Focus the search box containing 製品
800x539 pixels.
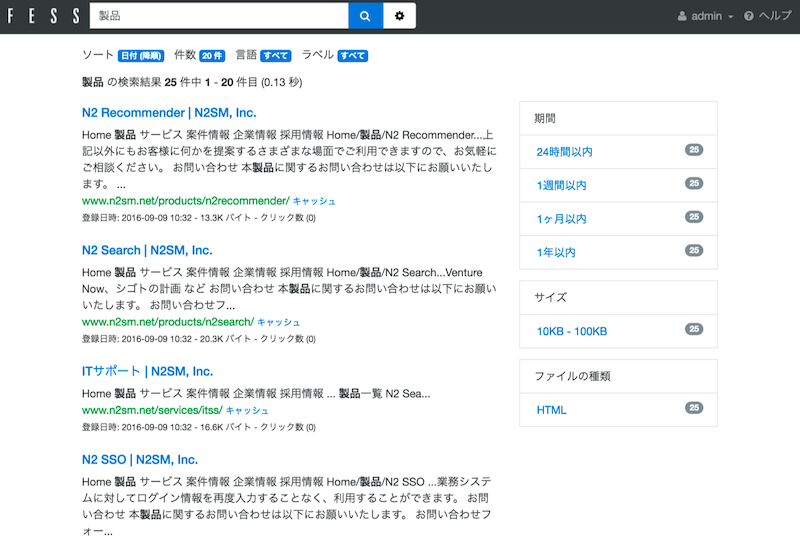(218, 16)
